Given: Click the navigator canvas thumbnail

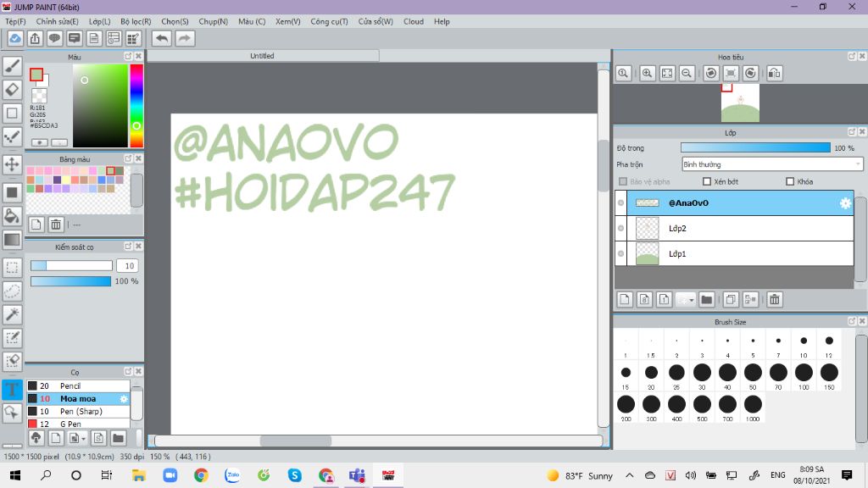Looking at the screenshot, I should coord(740,103).
